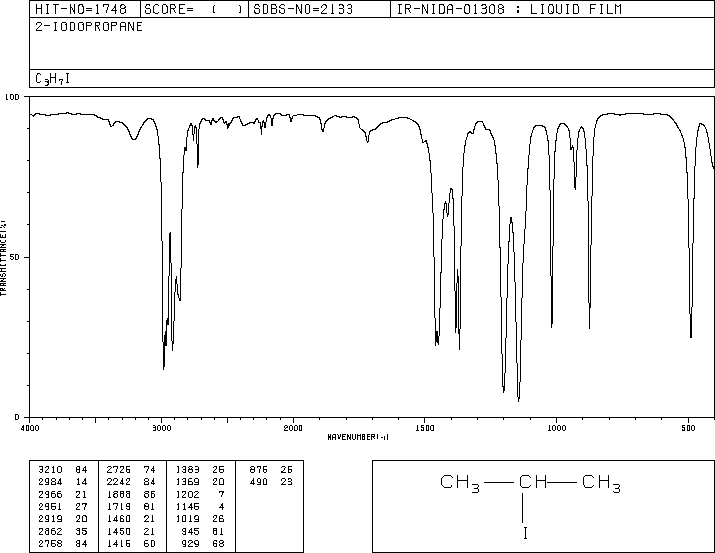Click the 100 tick label on y-axis
Screen dimensions: 715x553
tap(12, 97)
